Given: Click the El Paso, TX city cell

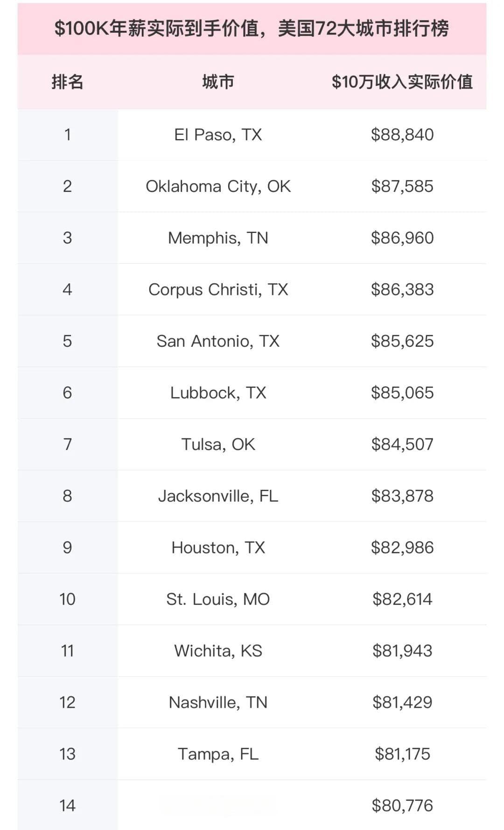Looking at the screenshot, I should pos(218,135).
